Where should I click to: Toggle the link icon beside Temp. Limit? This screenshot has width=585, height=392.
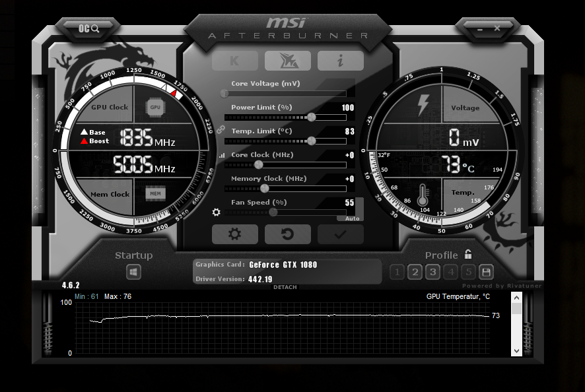[221, 129]
